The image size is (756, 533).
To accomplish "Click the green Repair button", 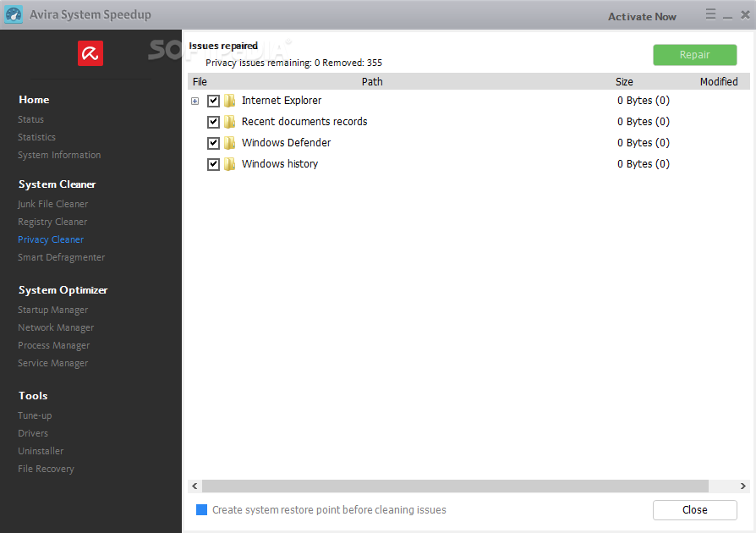I will [x=695, y=55].
